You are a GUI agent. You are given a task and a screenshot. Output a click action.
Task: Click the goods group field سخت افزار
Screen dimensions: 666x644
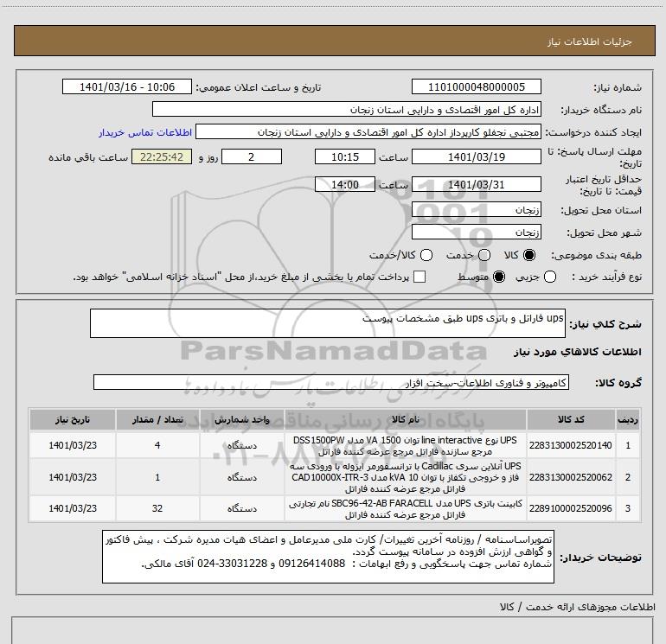[x=331, y=382]
